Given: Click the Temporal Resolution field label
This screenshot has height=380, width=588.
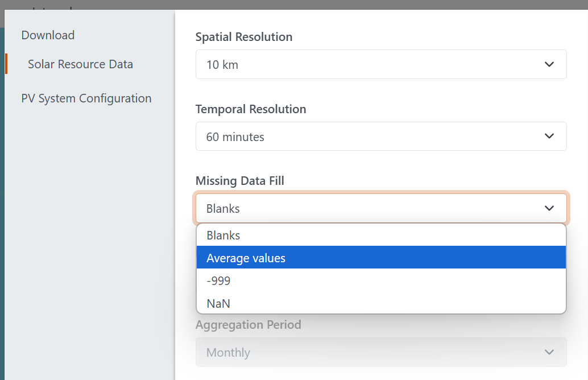Looking at the screenshot, I should coord(250,109).
